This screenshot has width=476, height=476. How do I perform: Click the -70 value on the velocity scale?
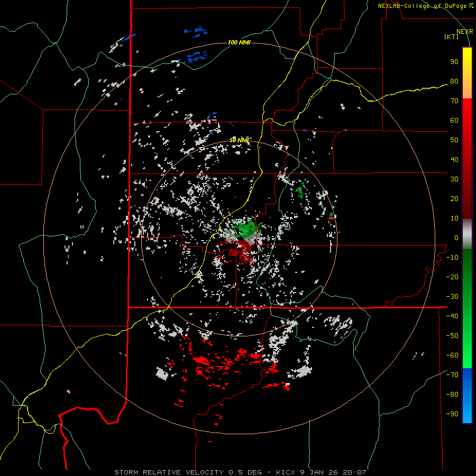pos(452,375)
